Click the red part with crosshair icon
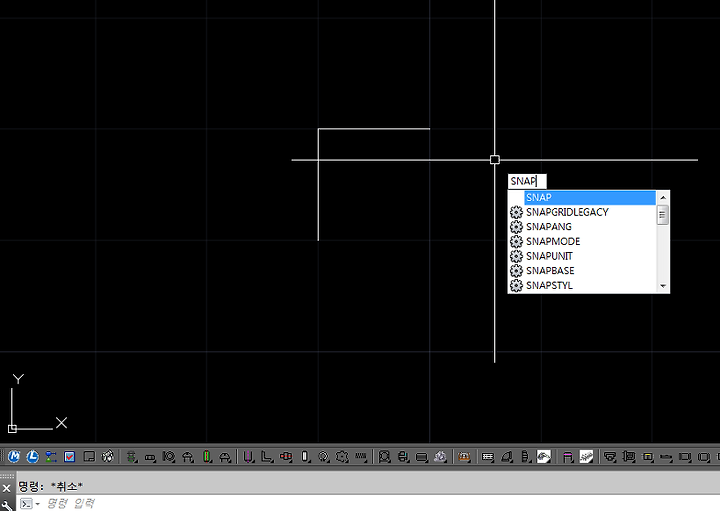Image resolution: width=720 pixels, height=511 pixels. 286,456
